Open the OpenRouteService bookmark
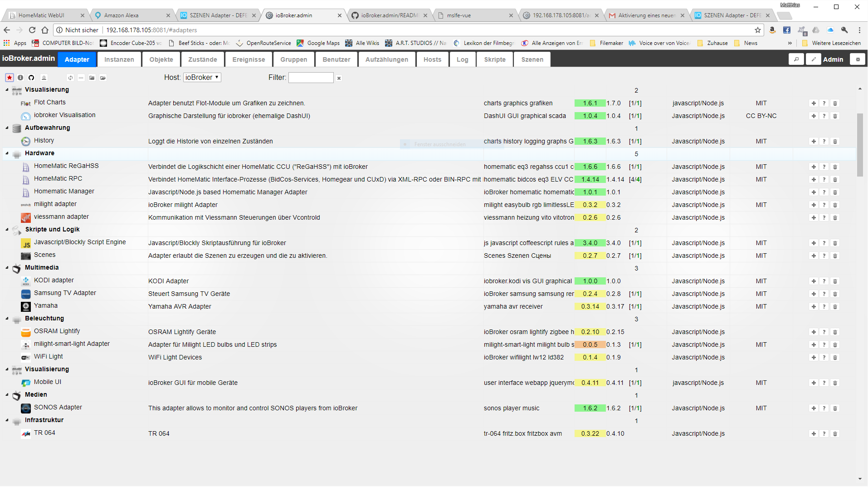Screen dimensions: 868x487 [263, 43]
